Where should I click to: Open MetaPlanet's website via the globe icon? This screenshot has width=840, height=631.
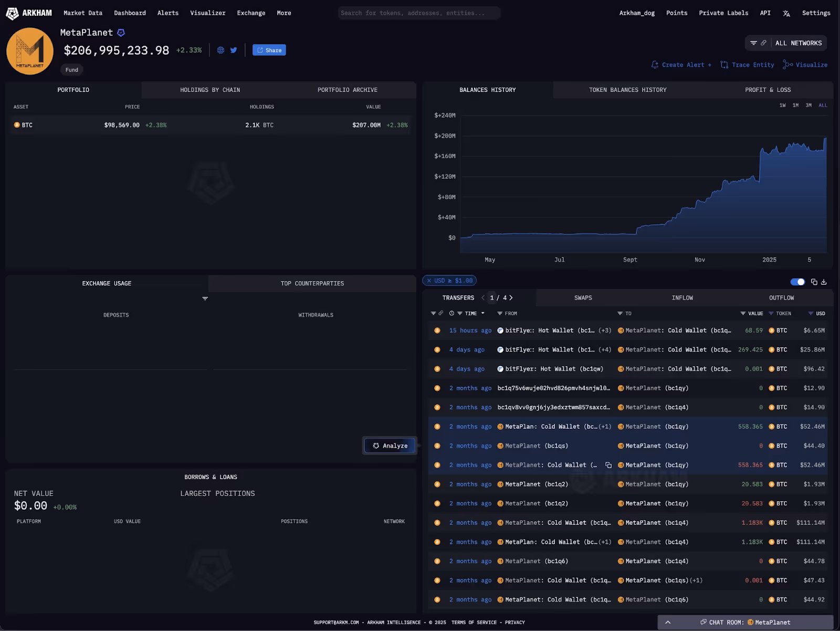point(220,50)
